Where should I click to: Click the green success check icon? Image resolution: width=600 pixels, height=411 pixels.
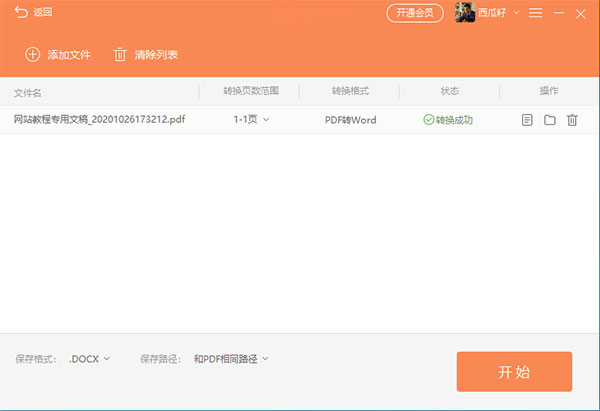(x=429, y=120)
